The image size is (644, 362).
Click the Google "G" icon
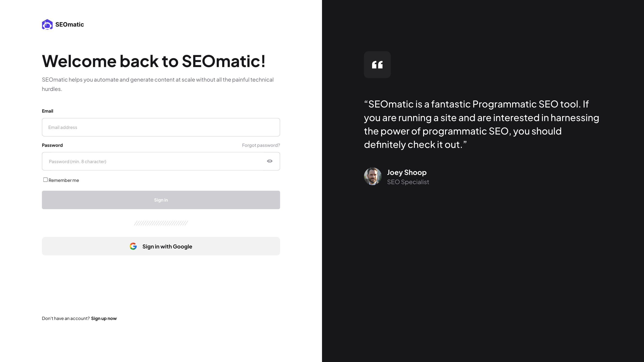[x=133, y=246]
